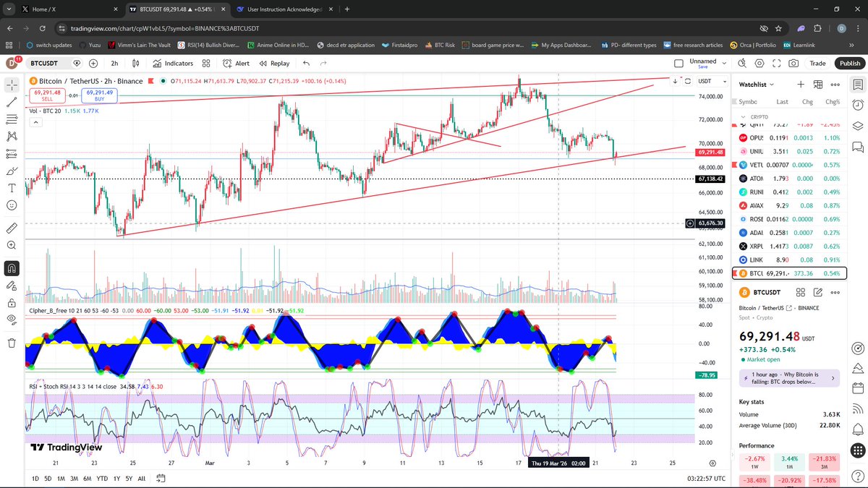
Task: Open BTCUSDT details three-dots menu
Action: pos(835,293)
